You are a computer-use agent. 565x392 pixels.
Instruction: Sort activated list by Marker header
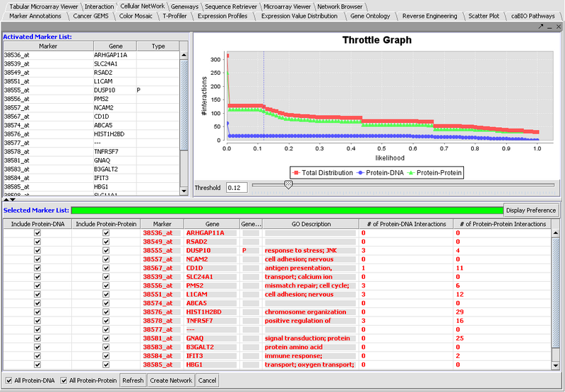click(x=48, y=46)
